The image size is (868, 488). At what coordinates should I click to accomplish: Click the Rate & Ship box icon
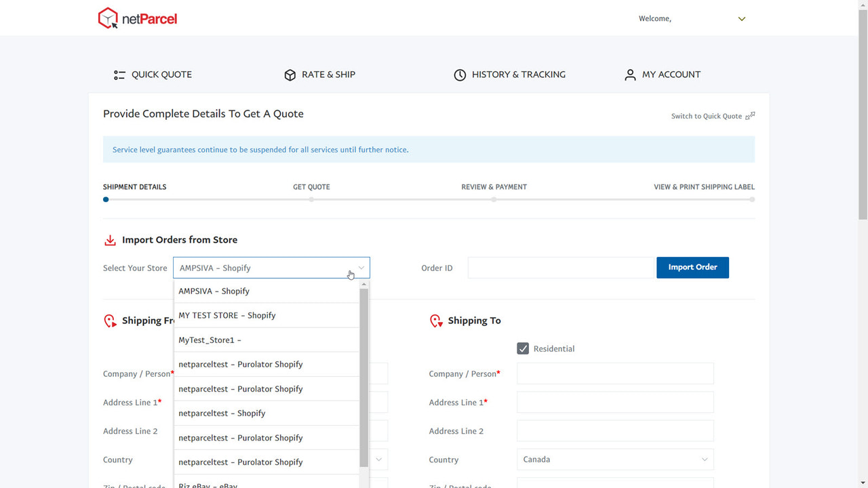[290, 75]
